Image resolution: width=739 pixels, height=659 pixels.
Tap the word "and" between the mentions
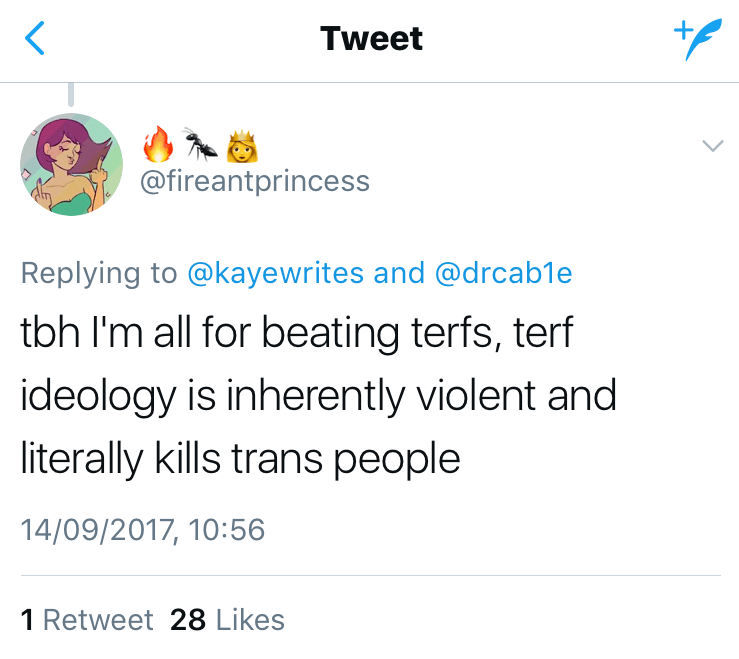click(399, 273)
